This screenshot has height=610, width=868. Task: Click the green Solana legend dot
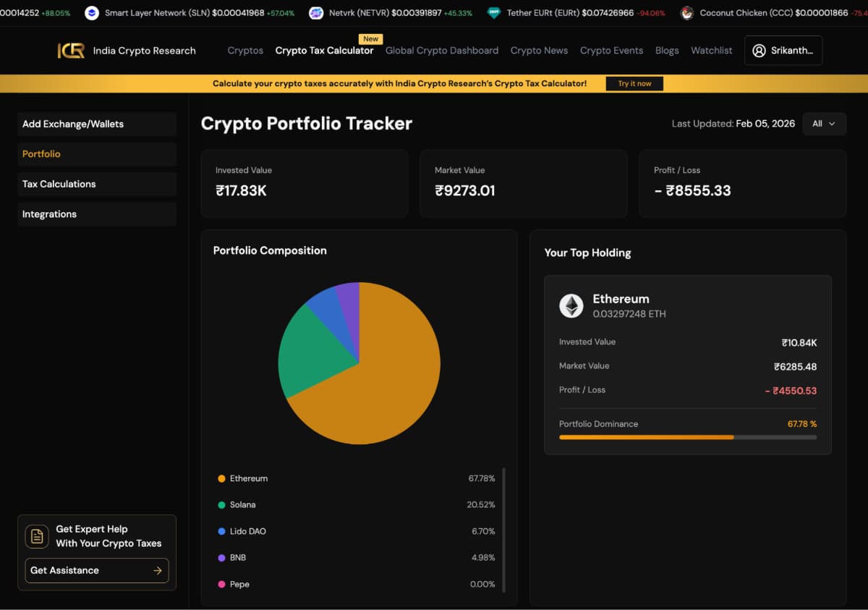[221, 505]
